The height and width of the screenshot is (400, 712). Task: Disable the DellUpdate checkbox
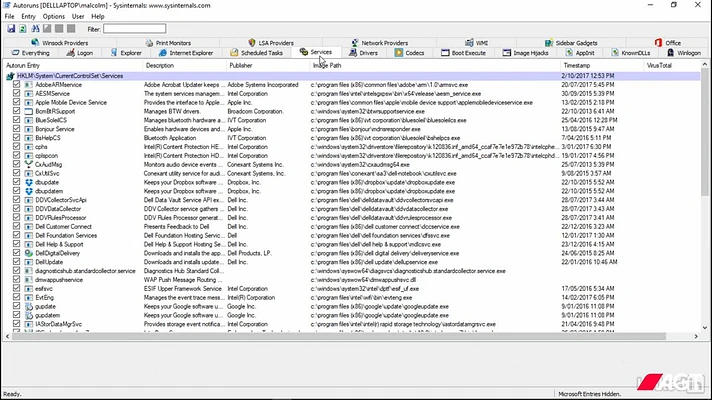[16, 262]
